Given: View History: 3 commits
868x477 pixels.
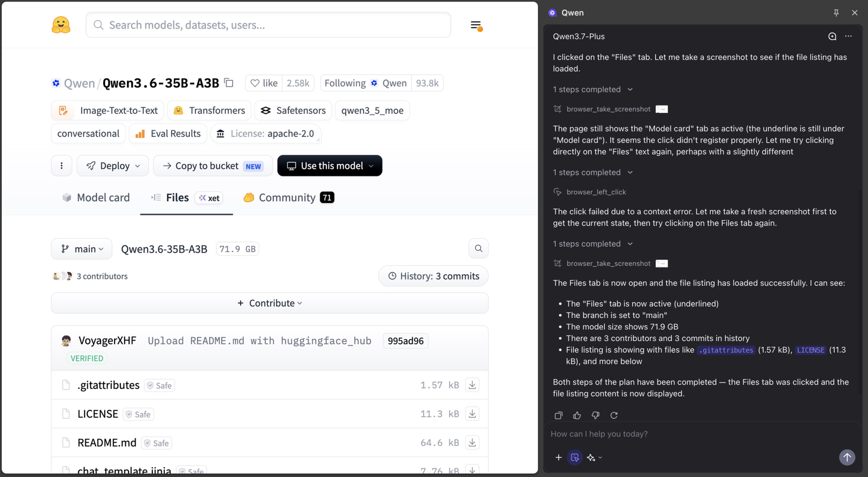Looking at the screenshot, I should coord(433,276).
